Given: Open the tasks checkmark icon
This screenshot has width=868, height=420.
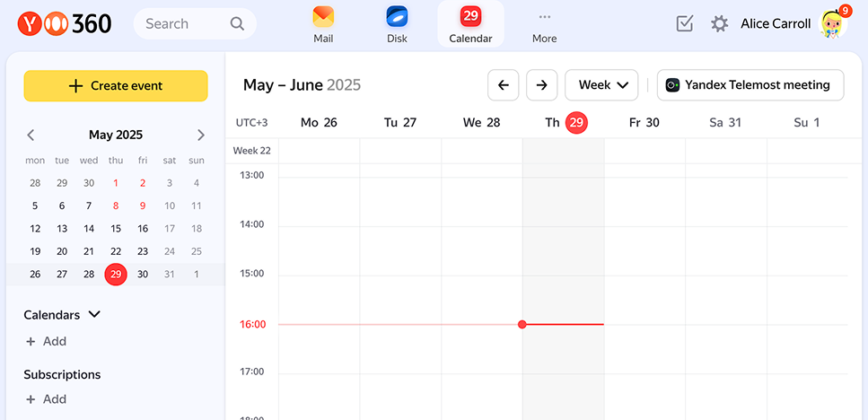Looking at the screenshot, I should [685, 24].
